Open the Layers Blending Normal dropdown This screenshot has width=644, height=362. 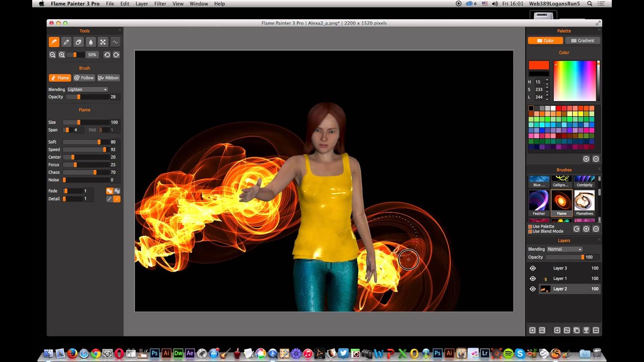click(565, 249)
